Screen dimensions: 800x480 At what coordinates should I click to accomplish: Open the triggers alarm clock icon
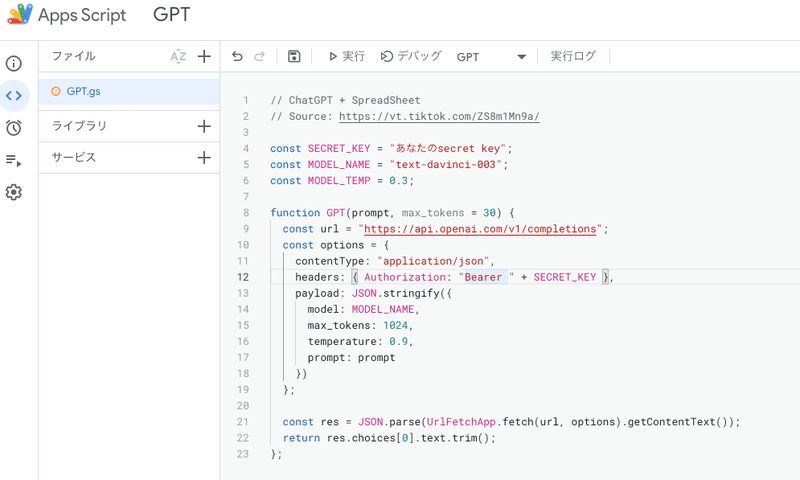(14, 127)
